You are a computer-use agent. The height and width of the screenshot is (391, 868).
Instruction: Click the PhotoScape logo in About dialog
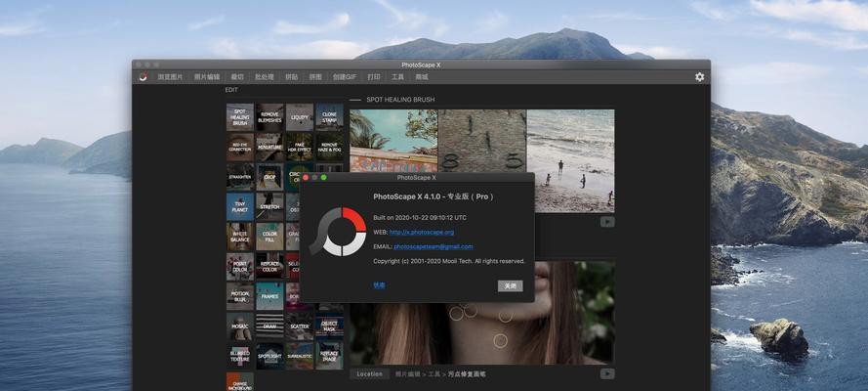pyautogui.click(x=338, y=232)
